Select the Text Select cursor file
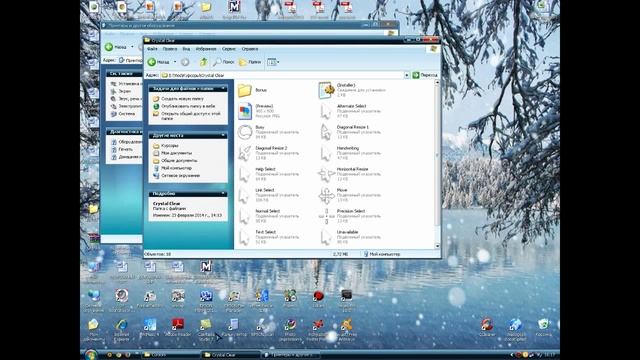This screenshot has height=360, width=640. click(x=268, y=237)
